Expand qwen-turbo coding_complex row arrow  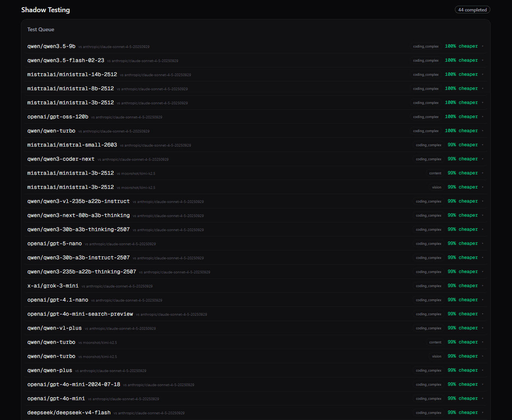pos(483,131)
